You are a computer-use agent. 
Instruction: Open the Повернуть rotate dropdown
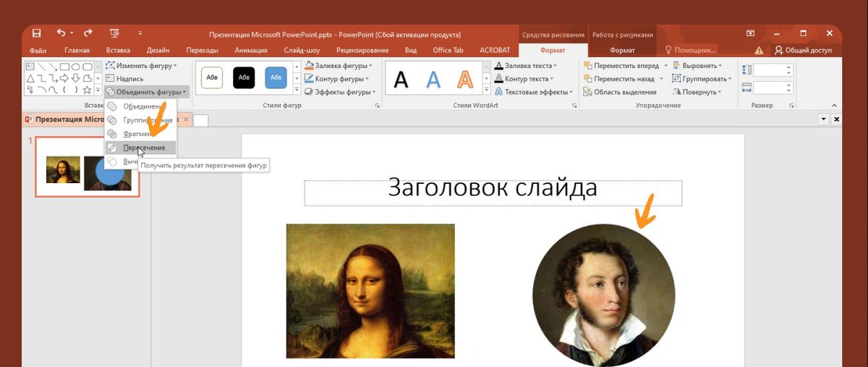pos(697,92)
